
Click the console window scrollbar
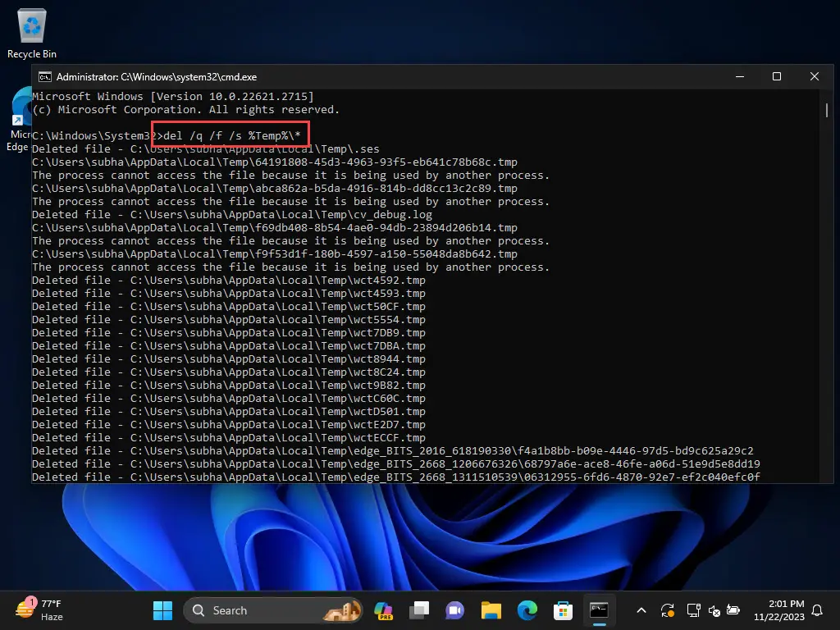click(x=826, y=111)
